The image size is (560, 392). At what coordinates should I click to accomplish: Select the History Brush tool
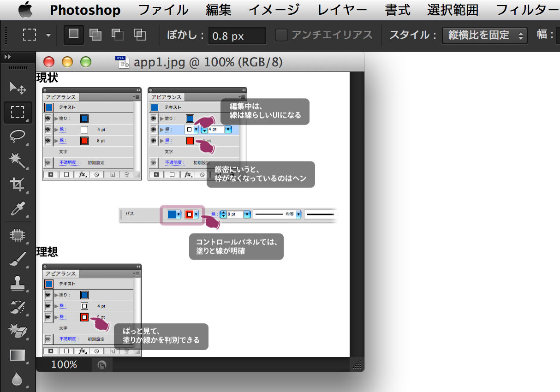(x=18, y=308)
